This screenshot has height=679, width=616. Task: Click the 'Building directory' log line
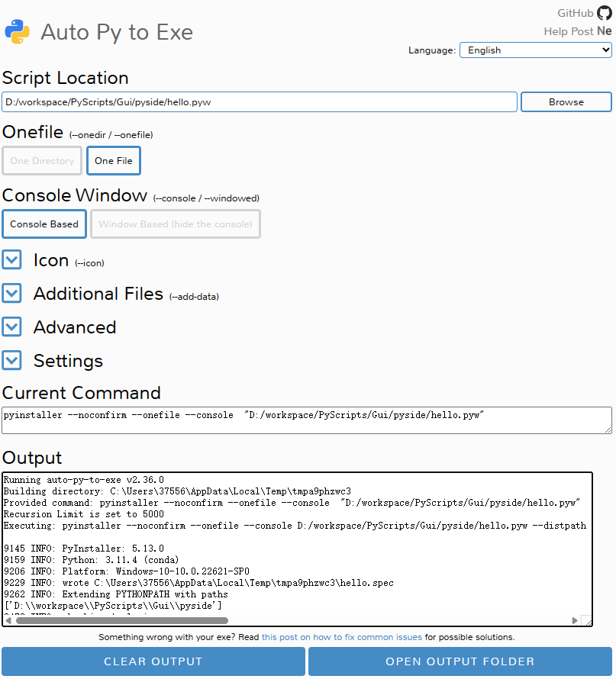[178, 491]
